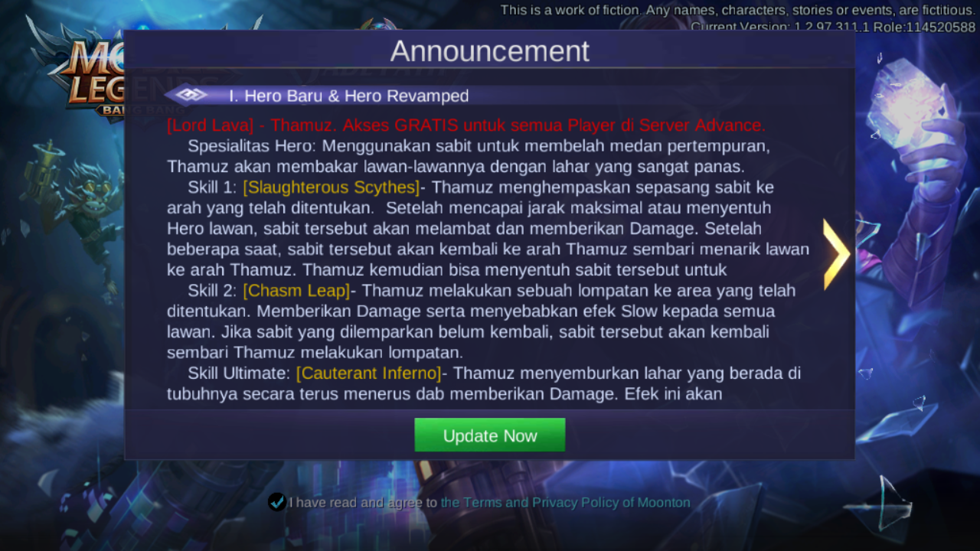Click the Announcement title bar
The image size is (980, 551).
pyautogui.click(x=490, y=51)
